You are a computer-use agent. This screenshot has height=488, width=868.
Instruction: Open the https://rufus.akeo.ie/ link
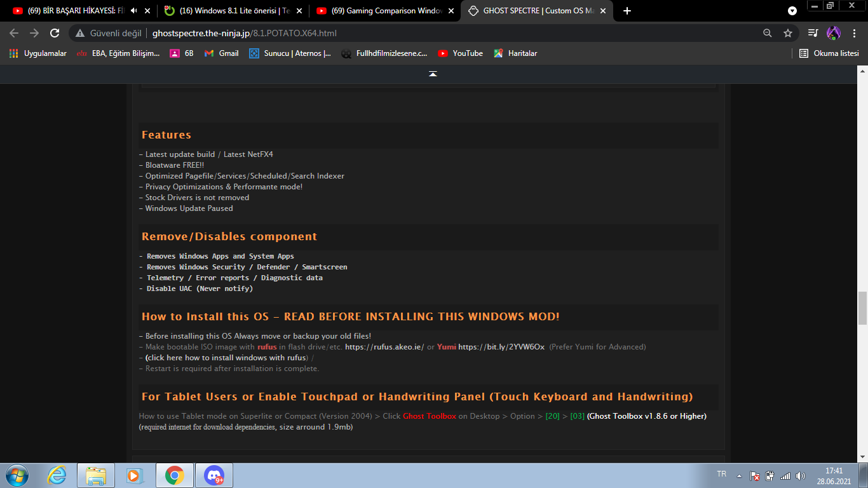click(384, 347)
